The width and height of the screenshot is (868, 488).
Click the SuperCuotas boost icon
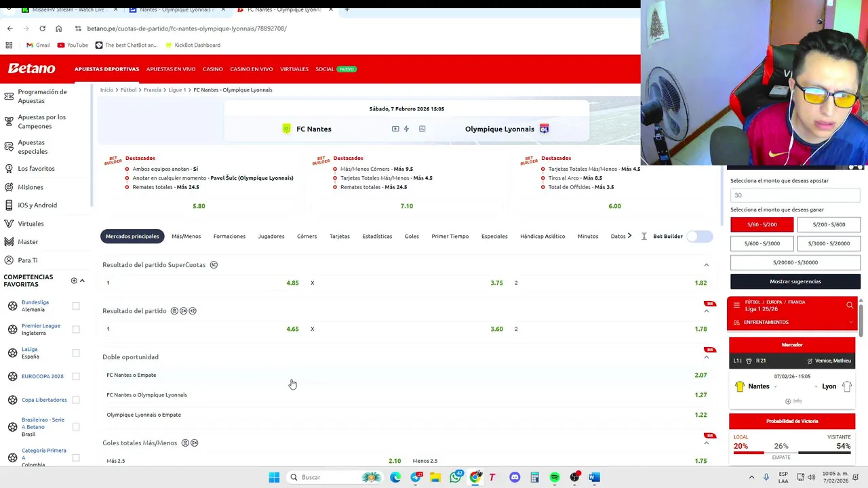214,265
